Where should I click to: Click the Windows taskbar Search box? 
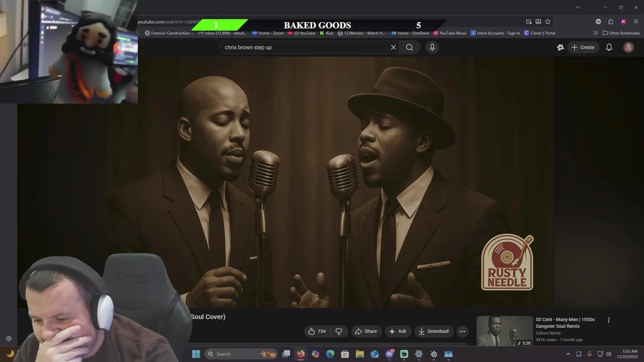click(242, 354)
